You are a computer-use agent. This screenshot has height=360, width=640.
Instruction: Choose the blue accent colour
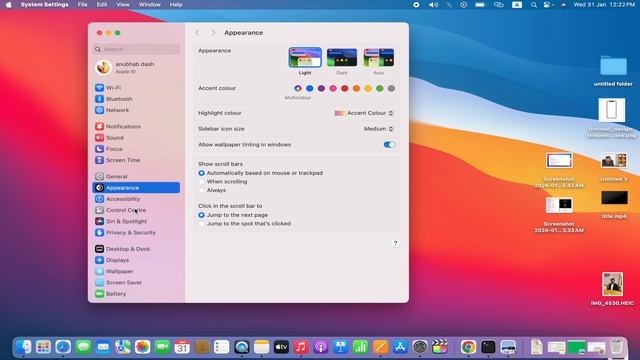pyautogui.click(x=310, y=88)
